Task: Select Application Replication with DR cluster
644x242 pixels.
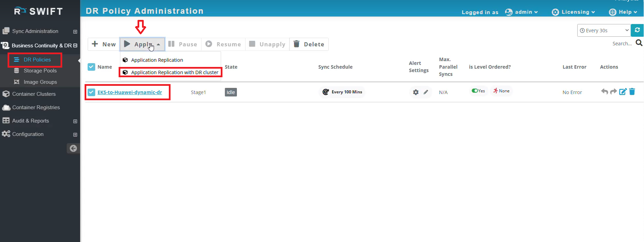Action: [x=170, y=72]
